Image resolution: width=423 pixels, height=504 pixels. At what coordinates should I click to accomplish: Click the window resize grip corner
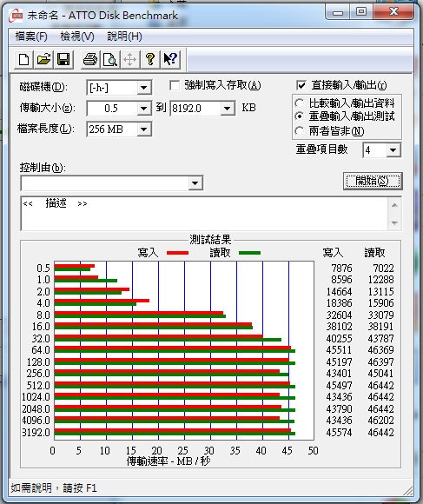(x=408, y=490)
